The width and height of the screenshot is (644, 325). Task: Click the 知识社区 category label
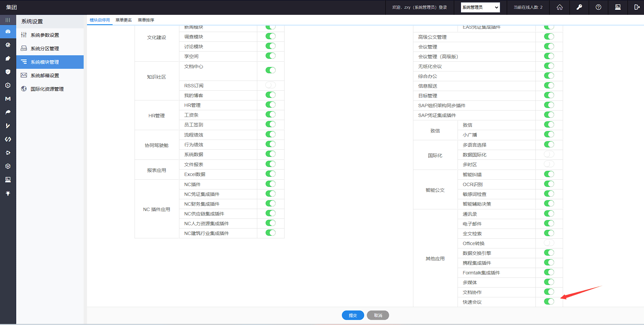(156, 77)
